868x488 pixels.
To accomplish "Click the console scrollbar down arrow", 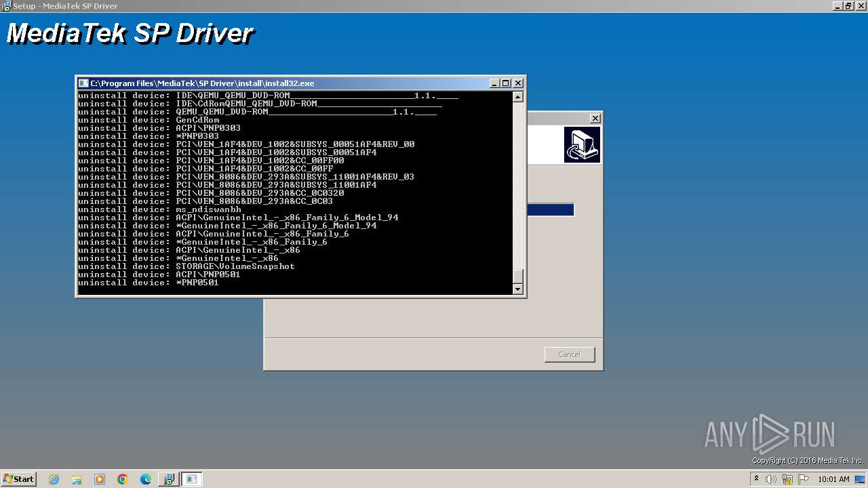I will (x=518, y=289).
